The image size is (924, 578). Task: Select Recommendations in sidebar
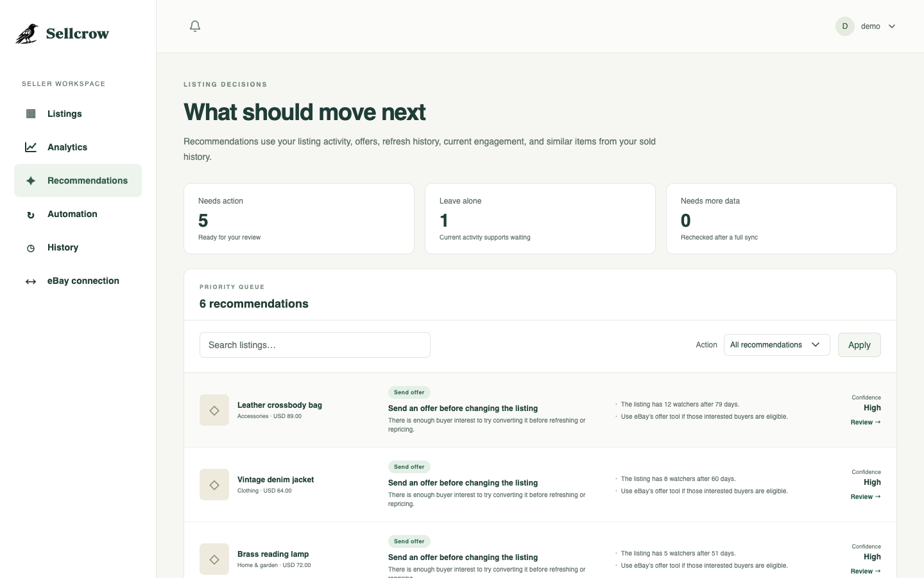click(x=78, y=180)
